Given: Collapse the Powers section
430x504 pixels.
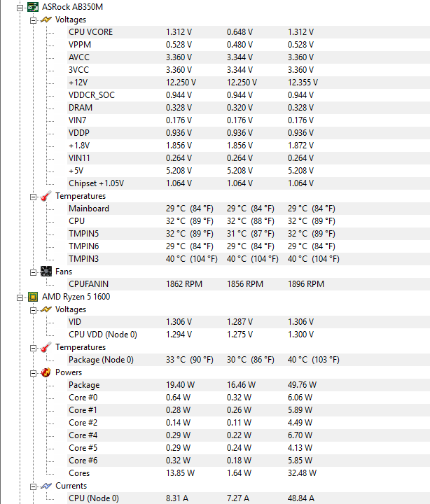Looking at the screenshot, I should tap(33, 374).
